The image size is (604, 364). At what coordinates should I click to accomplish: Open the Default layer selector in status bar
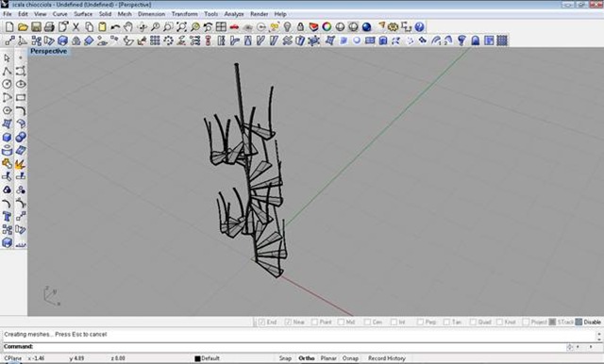click(208, 358)
